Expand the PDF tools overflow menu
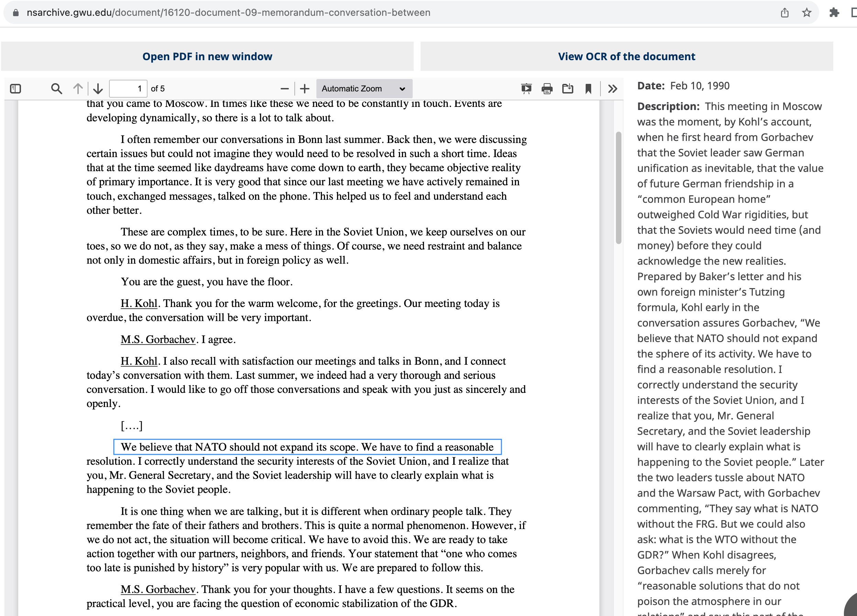 click(x=612, y=89)
